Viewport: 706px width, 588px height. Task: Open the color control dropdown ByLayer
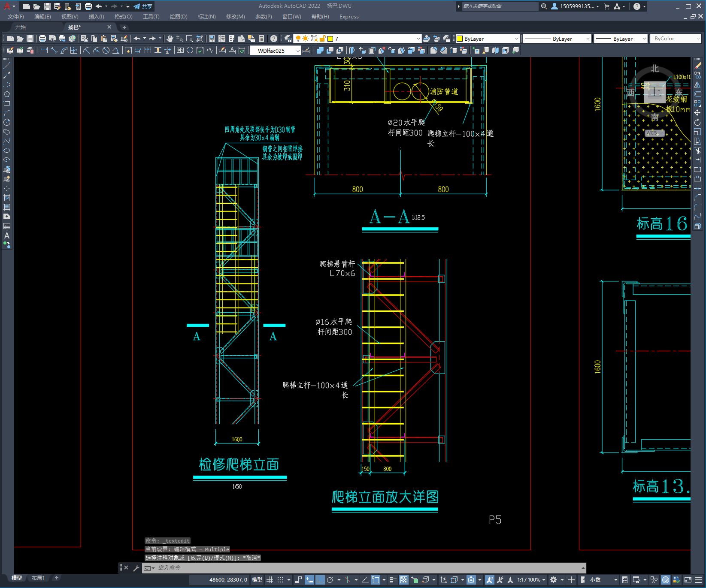click(x=488, y=39)
